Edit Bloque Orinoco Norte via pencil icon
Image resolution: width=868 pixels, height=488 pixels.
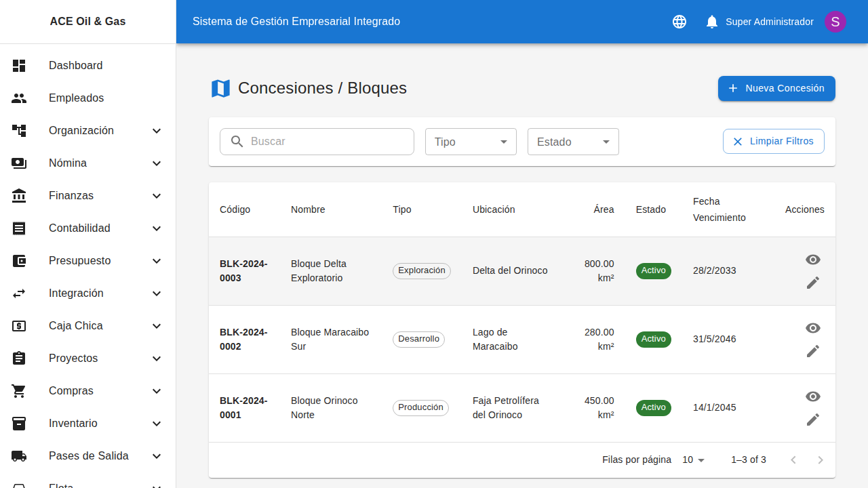point(813,420)
